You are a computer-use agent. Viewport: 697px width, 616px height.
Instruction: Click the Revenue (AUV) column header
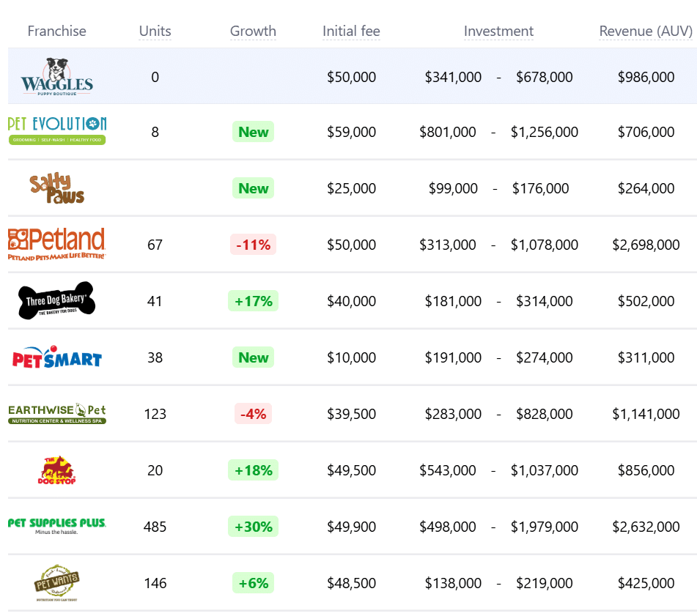coord(646,31)
